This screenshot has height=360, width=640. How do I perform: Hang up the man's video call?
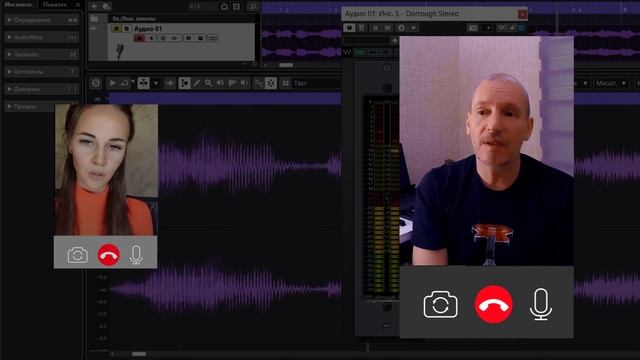(493, 304)
